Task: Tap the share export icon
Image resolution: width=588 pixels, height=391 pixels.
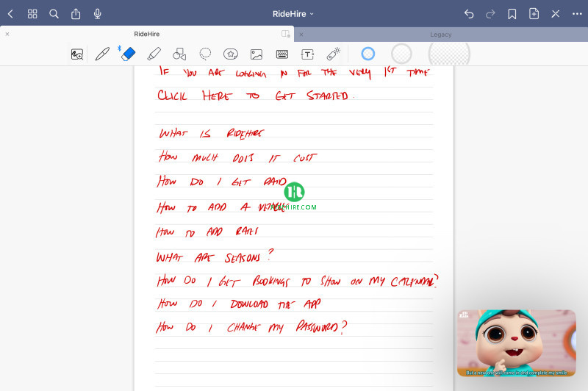Action: click(x=76, y=14)
